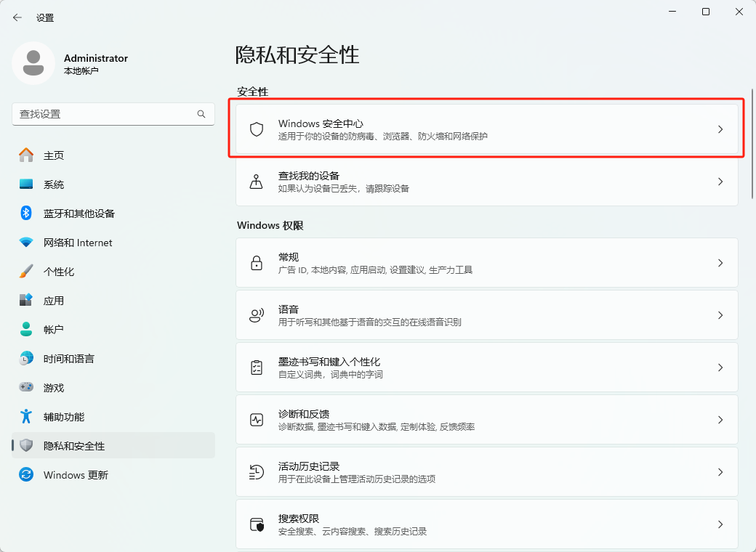Image resolution: width=756 pixels, height=552 pixels.
Task: Click the Administrator account profile picture
Action: pos(33,63)
